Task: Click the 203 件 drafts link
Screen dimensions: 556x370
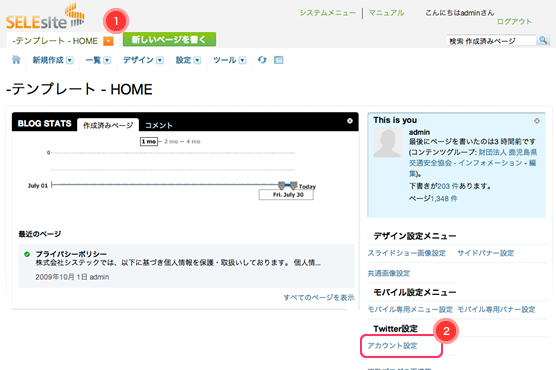Action: click(x=447, y=186)
